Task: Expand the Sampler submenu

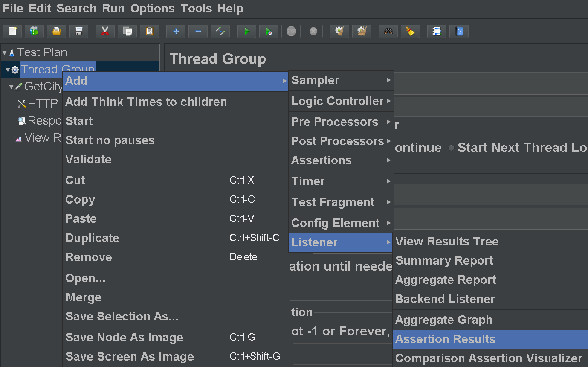Action: point(341,80)
